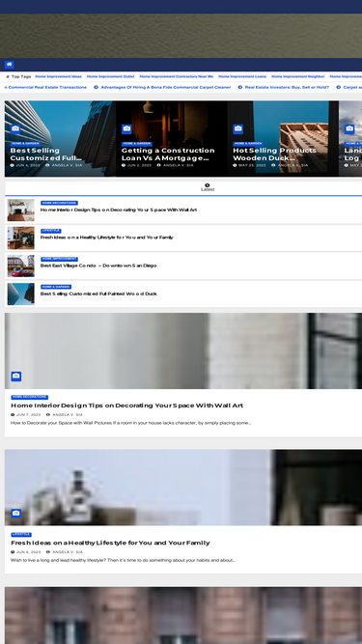Screen dimensions: 362x644
Task: Open ticker item Real Estate Investors: Buy, Sell or Hold?
Action: [x=287, y=87]
